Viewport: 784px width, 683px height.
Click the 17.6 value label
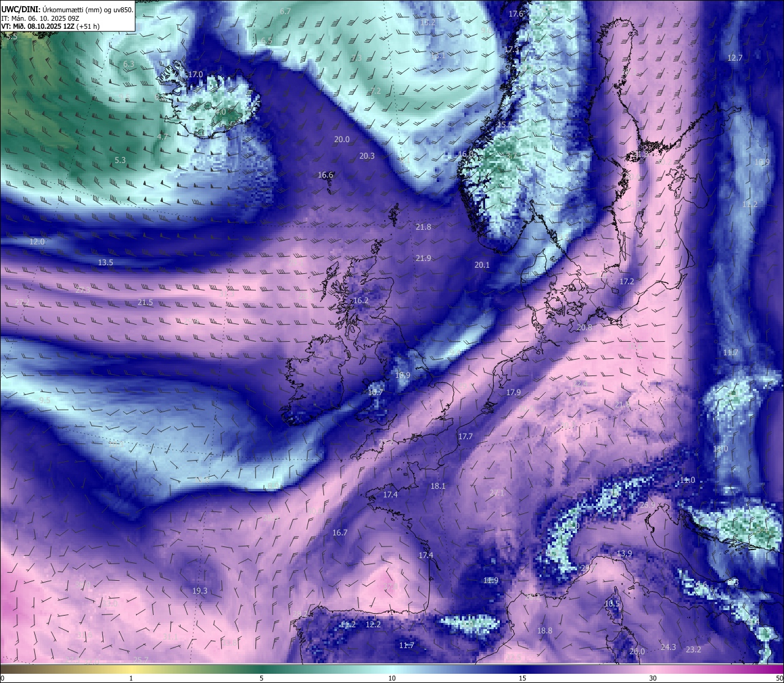(x=516, y=13)
